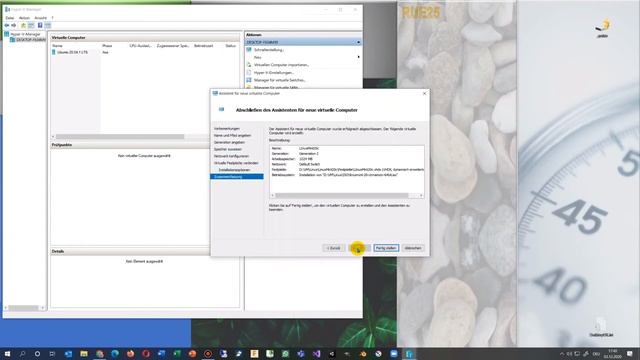Go to Name und Pfad angeben step
Screen dimensions: 640x360
pos(232,136)
